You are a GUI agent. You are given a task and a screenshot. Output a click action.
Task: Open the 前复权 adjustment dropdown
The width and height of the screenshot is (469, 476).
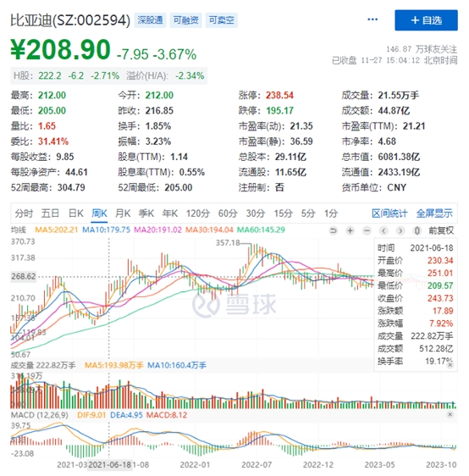click(x=441, y=230)
